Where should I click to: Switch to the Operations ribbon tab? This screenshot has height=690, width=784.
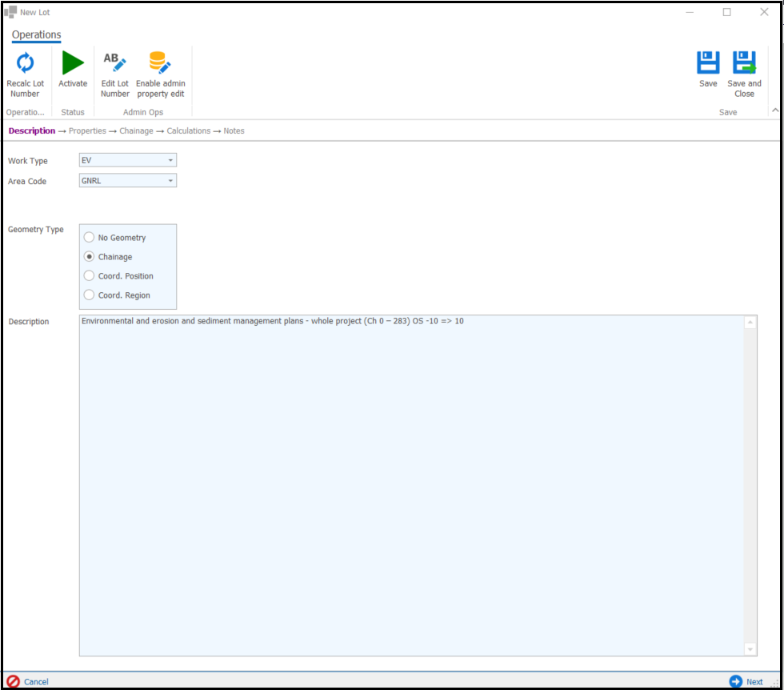pyautogui.click(x=36, y=35)
